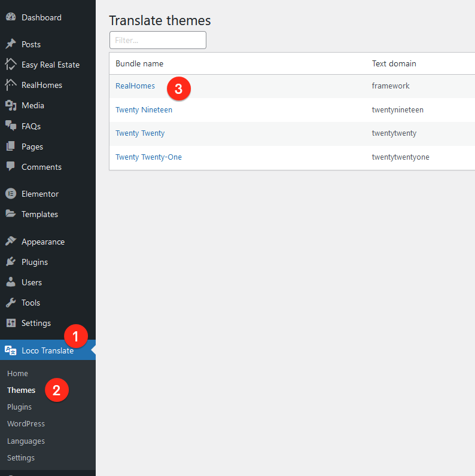Go to Loco Translate Home submenu
This screenshot has height=476, width=475.
tap(17, 373)
